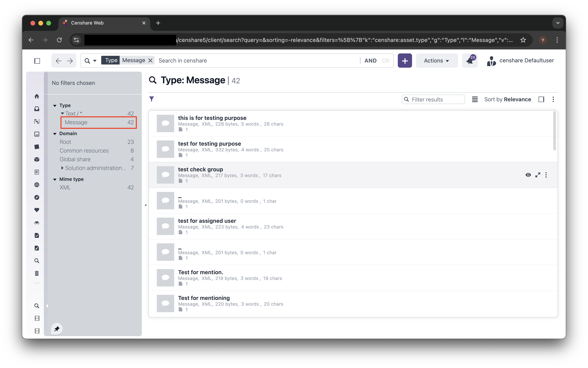
Task: Open the favorites heart icon
Action: click(37, 210)
